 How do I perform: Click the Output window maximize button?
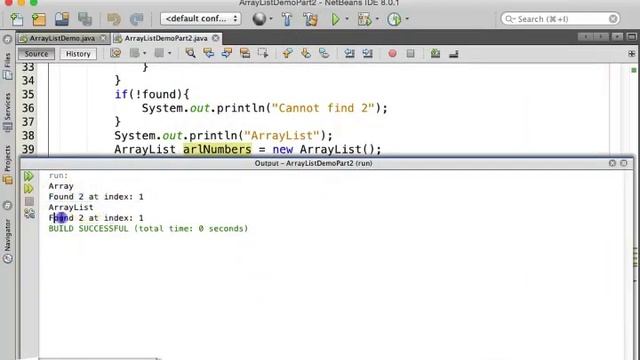(x=624, y=163)
